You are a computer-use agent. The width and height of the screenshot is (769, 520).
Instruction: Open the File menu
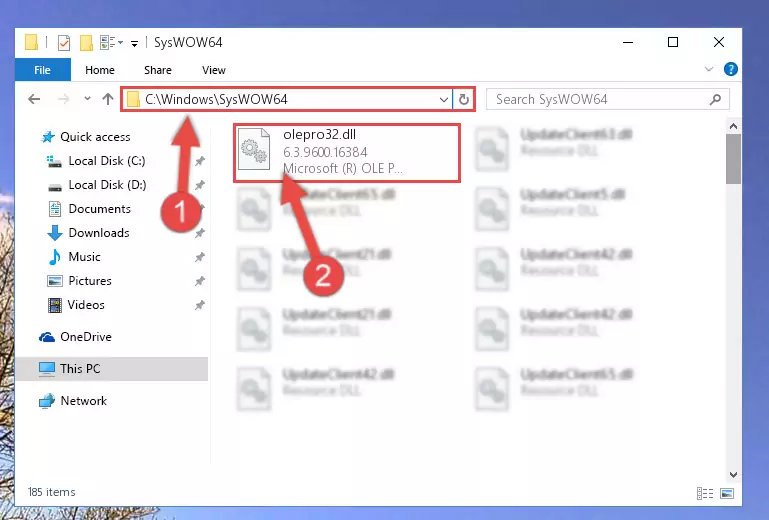[43, 70]
